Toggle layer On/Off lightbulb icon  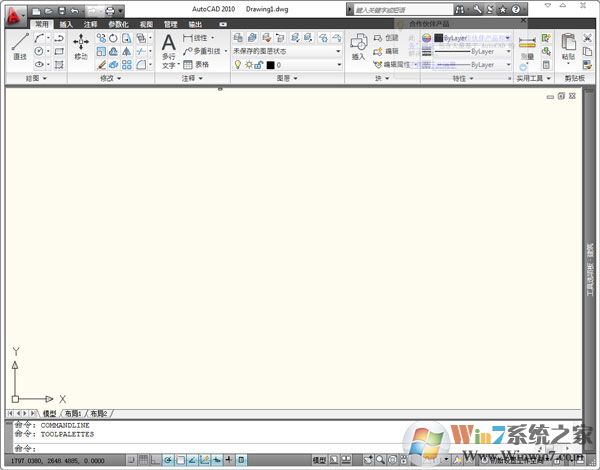click(x=238, y=65)
